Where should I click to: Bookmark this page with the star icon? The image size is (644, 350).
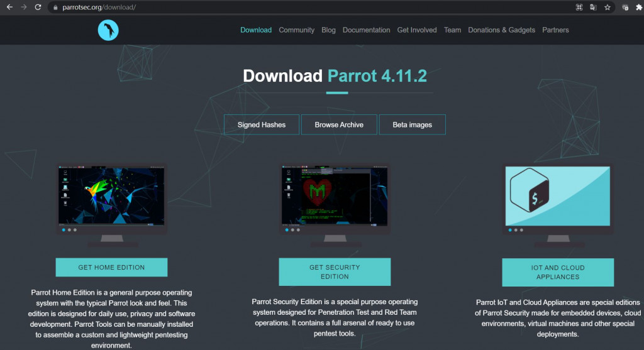click(608, 7)
